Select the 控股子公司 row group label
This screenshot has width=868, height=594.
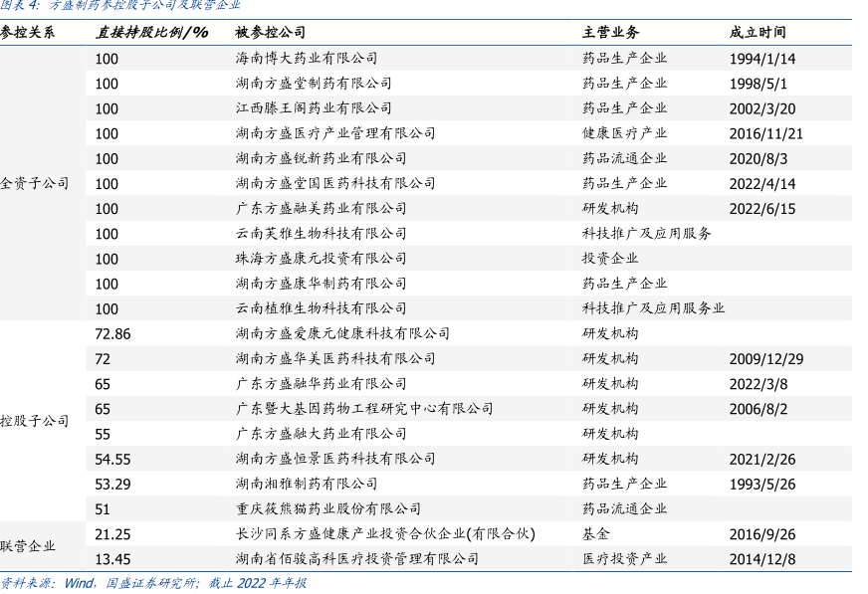(x=35, y=421)
